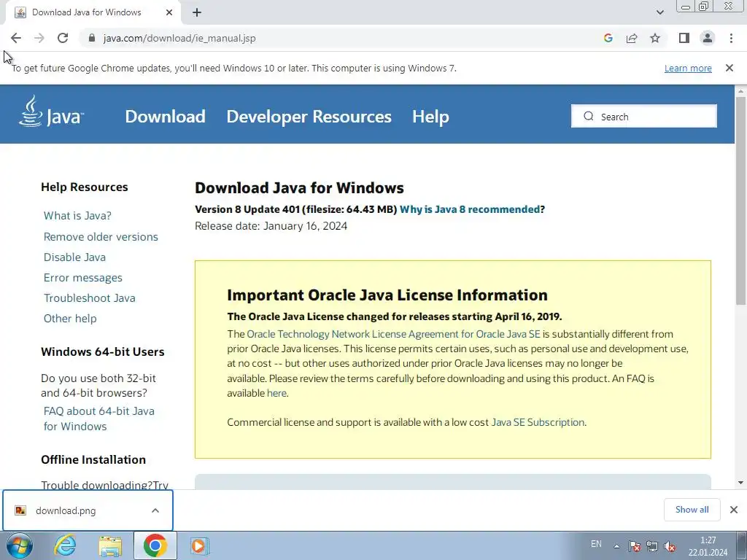Click the network tray icon

point(651,546)
